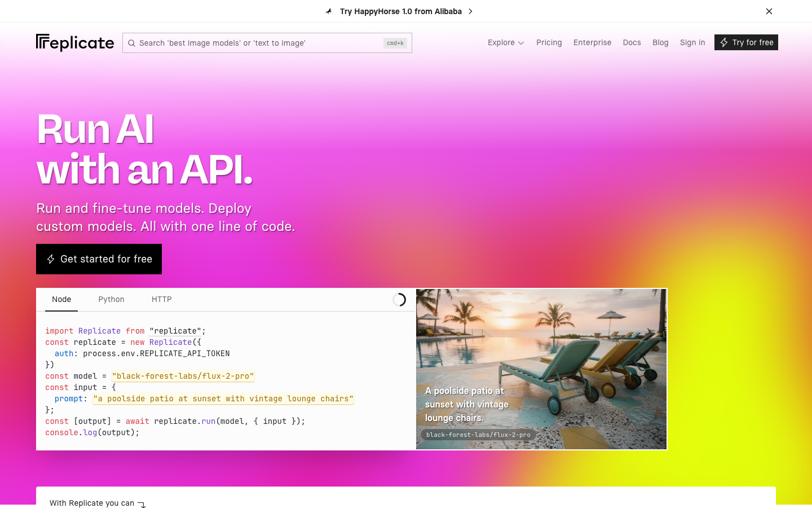Click the highlighted "black-forest-labs/flux-2-pro" model string
The height and width of the screenshot is (508, 812).
coord(183,376)
